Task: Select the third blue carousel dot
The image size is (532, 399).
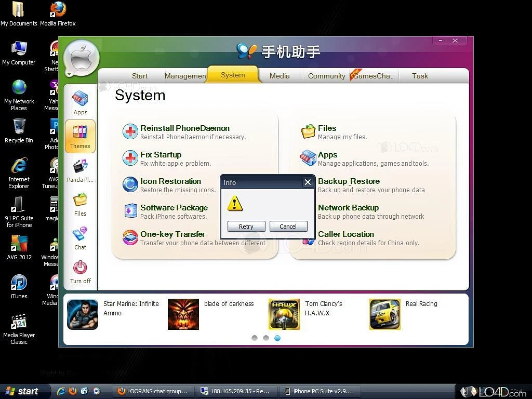Action: coord(277,338)
